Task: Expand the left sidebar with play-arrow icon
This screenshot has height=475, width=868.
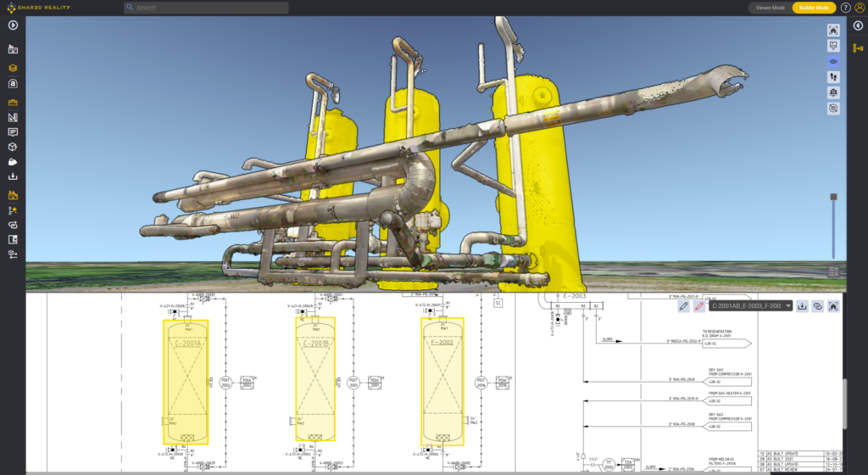Action: [x=13, y=25]
